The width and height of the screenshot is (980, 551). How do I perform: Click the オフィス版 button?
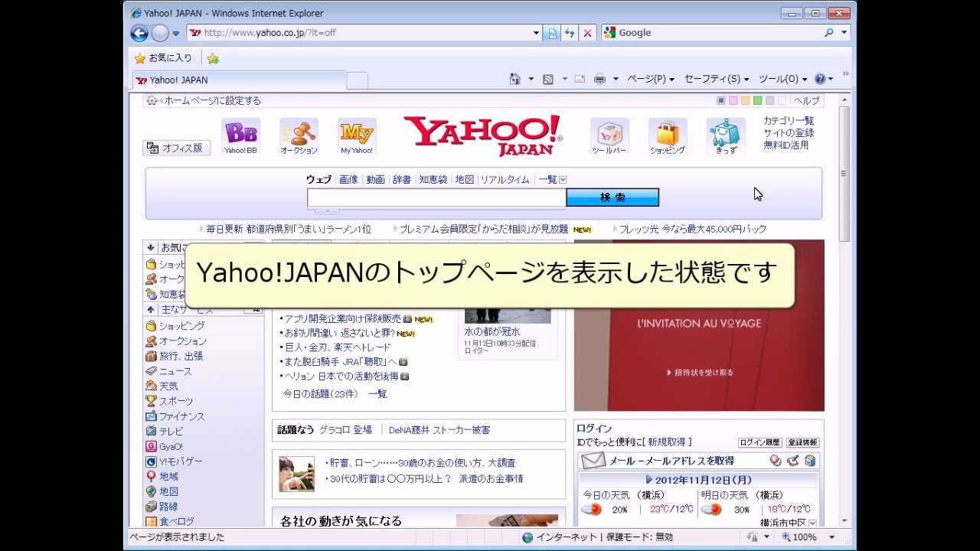176,148
